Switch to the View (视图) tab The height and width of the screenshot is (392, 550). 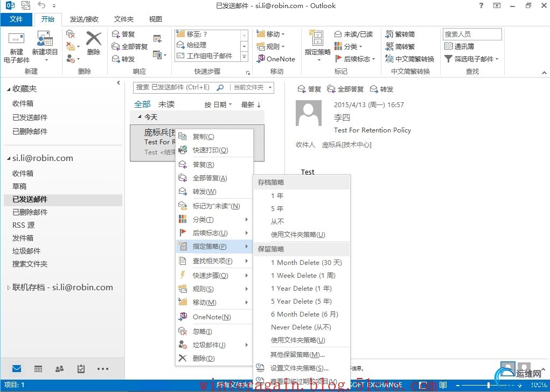coord(155,19)
